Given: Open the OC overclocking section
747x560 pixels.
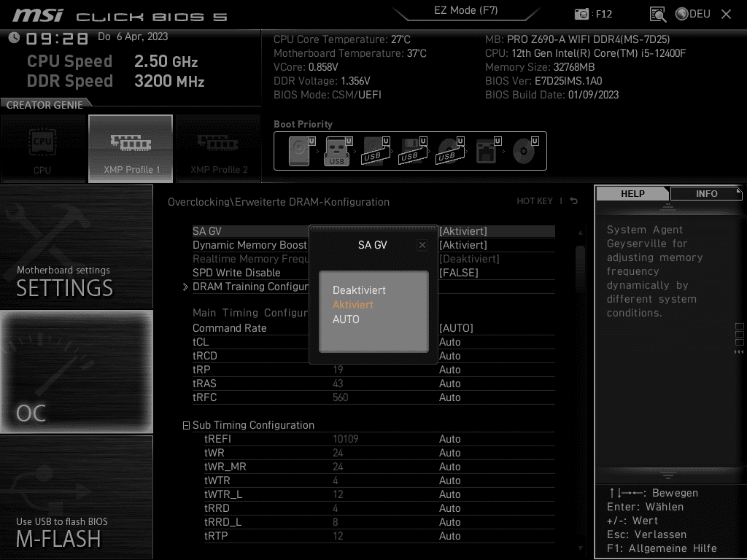Looking at the screenshot, I should coord(76,371).
